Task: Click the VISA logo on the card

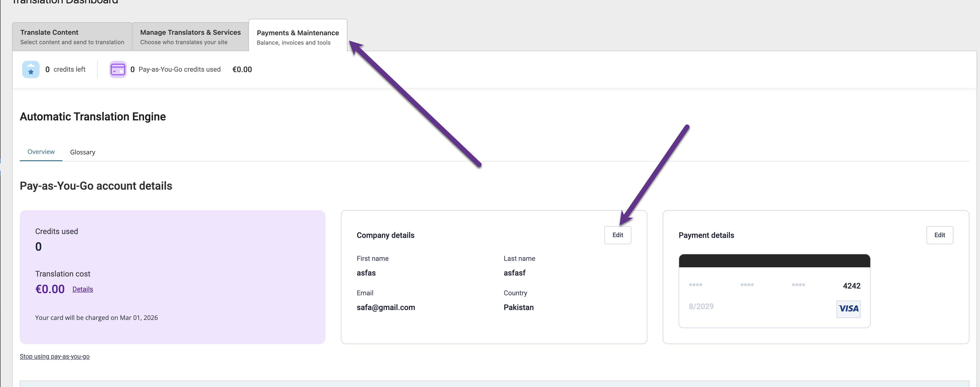Action: 848,309
